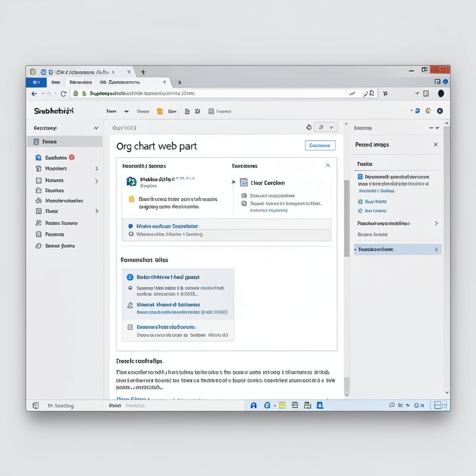Open "Denfices" in the left sidebar
This screenshot has width=476, height=476.
coord(54,190)
